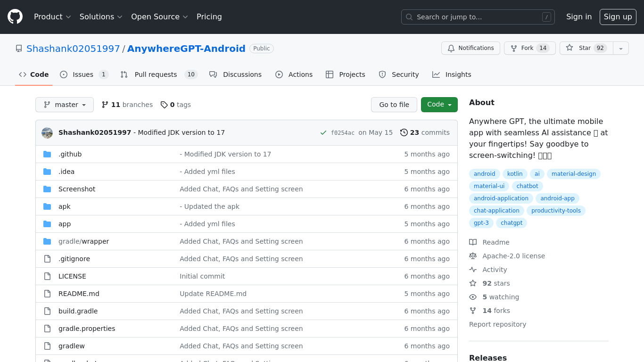Click Shashank02051997 avatar in commit row

(47, 132)
